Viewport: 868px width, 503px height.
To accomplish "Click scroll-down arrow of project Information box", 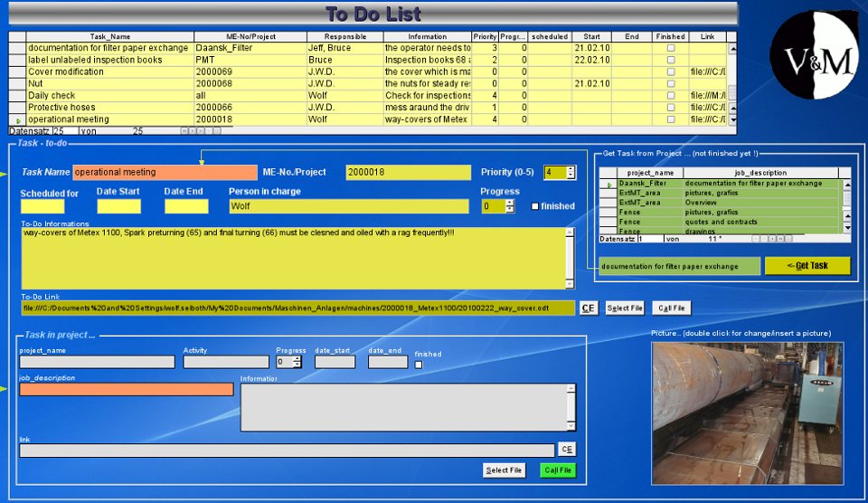I will 571,425.
